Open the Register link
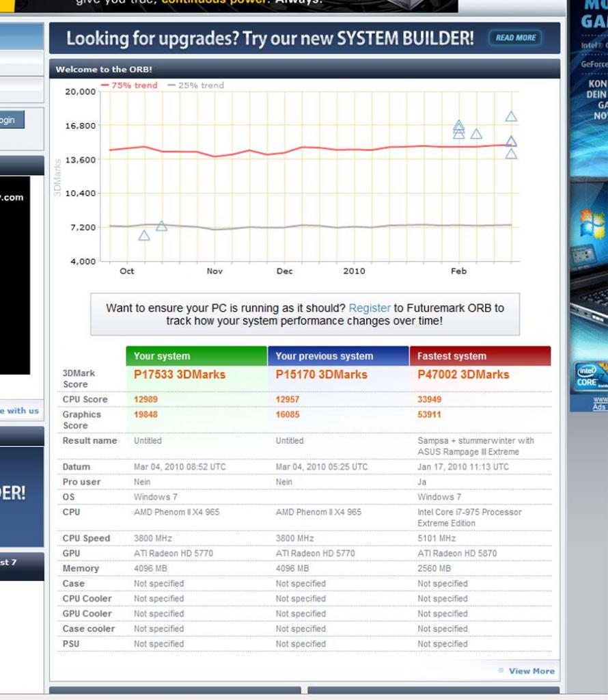 [x=370, y=308]
